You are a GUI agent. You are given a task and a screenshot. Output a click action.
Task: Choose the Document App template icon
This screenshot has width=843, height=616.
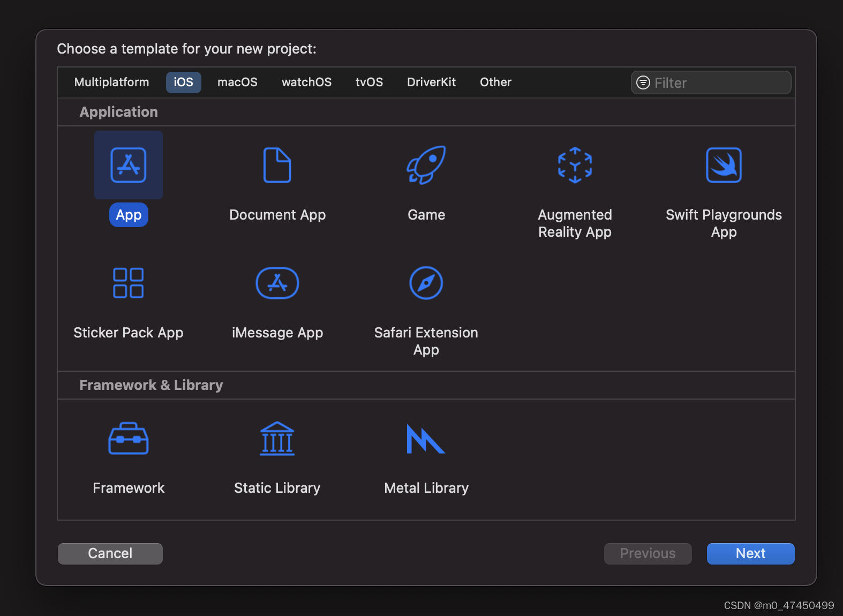[277, 165]
